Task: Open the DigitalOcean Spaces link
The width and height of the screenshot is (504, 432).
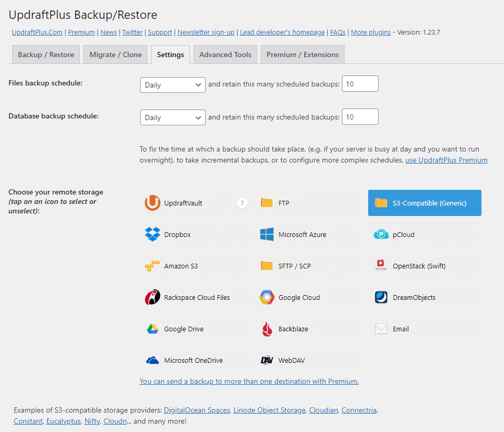Action: pyautogui.click(x=197, y=410)
